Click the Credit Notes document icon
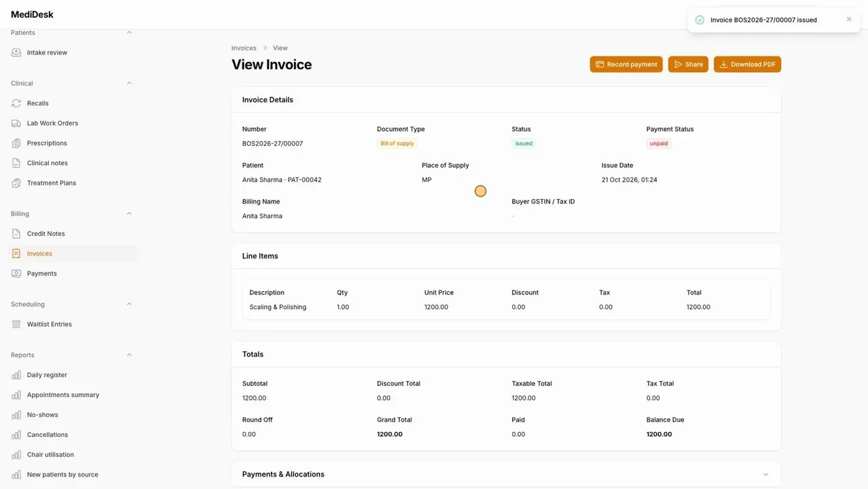868x489 pixels. click(x=16, y=234)
